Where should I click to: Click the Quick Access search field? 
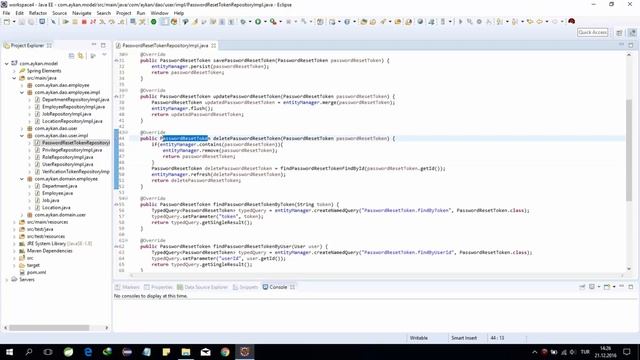593,32
